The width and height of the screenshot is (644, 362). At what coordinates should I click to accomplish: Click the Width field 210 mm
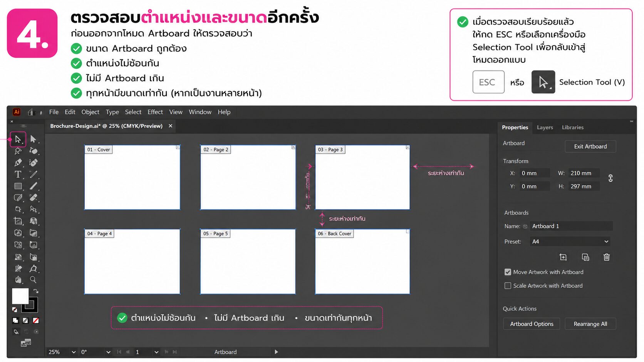pos(584,173)
